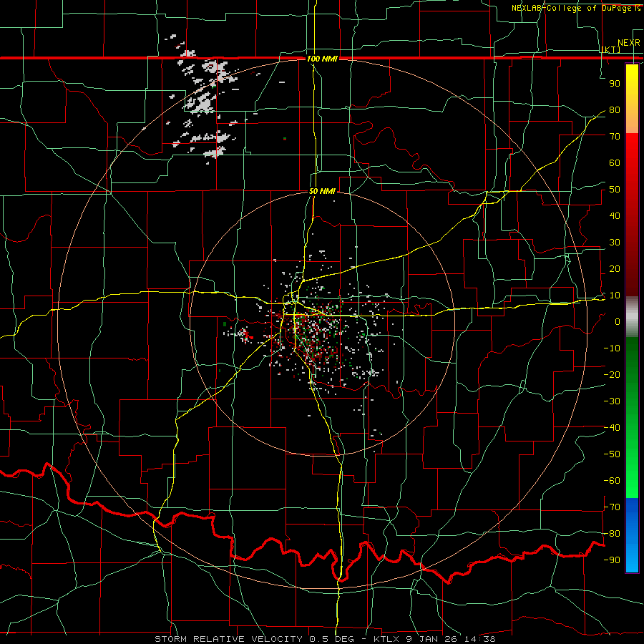Pick the 60 label on the velocity scale
The image size is (644, 644).
tap(615, 163)
